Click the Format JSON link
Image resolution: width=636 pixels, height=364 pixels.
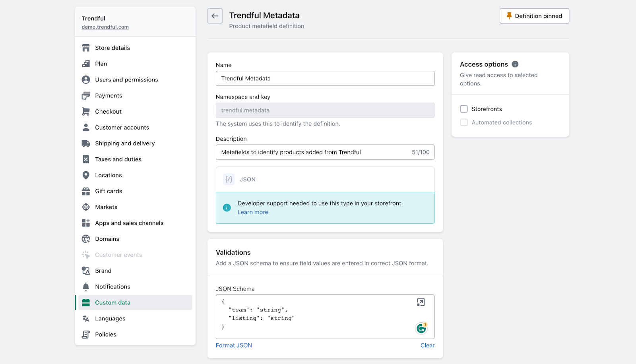[x=234, y=345]
